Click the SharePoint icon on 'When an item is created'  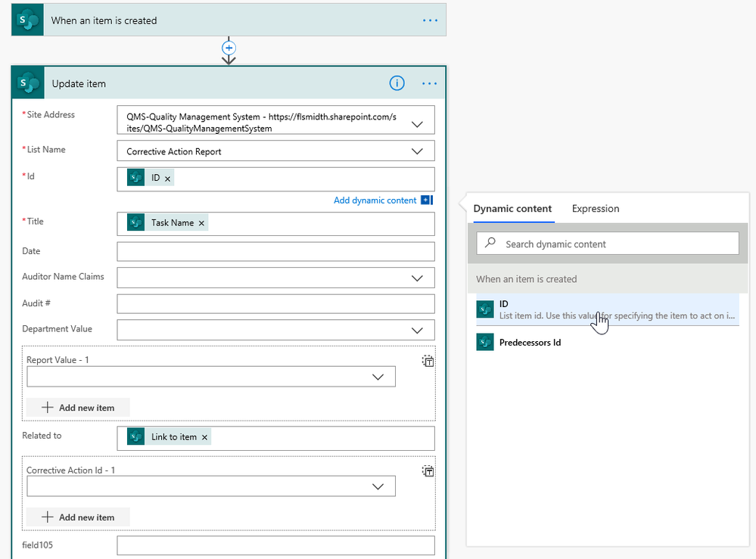pyautogui.click(x=27, y=20)
